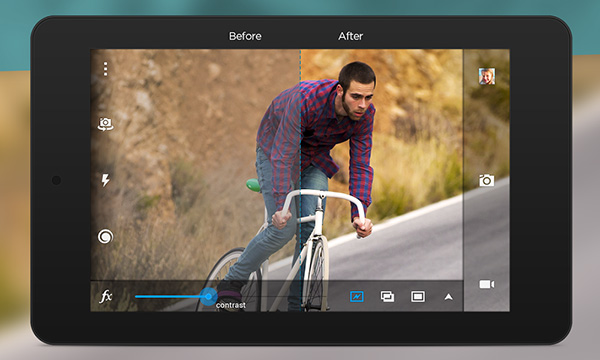
Task: Switch to video recording mode icon
Action: click(x=487, y=284)
